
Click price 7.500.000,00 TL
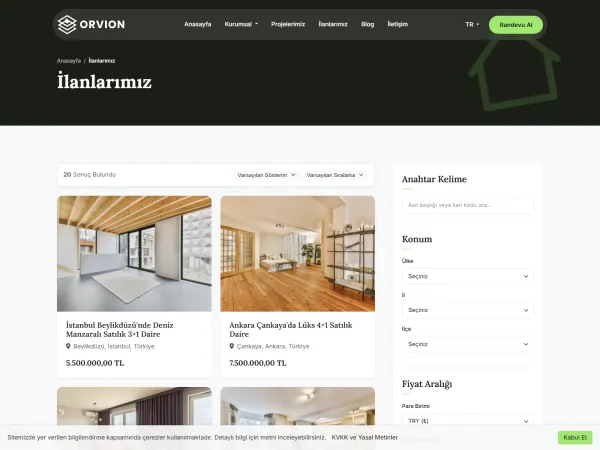click(x=258, y=363)
